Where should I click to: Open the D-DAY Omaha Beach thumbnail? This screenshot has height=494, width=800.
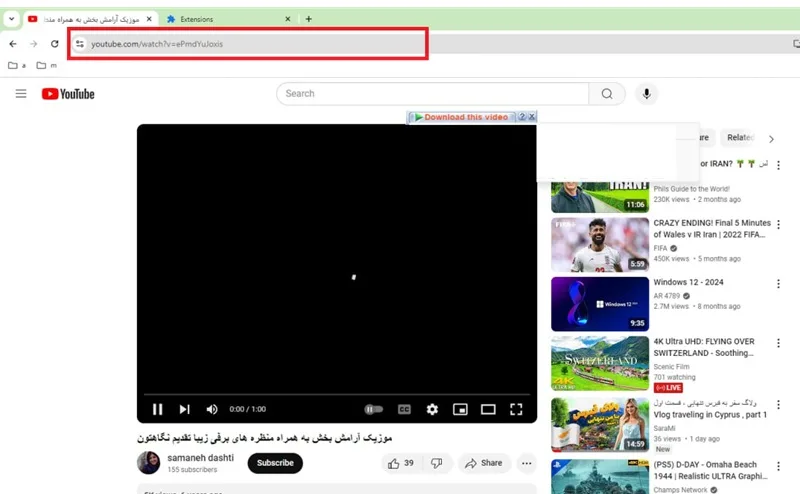point(600,477)
